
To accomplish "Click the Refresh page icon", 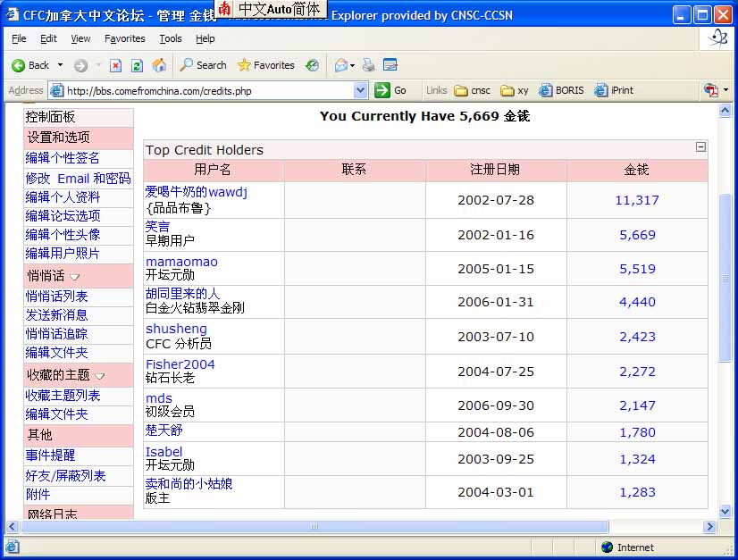I will click(x=137, y=65).
